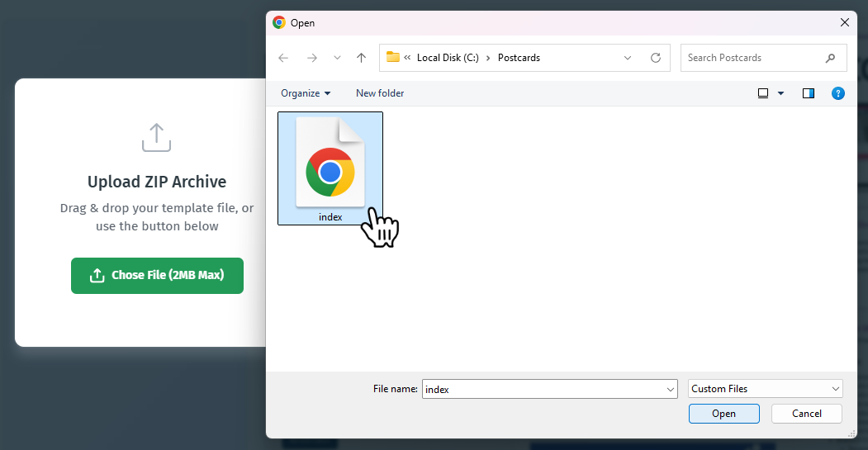Image resolution: width=868 pixels, height=450 pixels.
Task: Expand the File name dropdown arrow
Action: (x=671, y=389)
